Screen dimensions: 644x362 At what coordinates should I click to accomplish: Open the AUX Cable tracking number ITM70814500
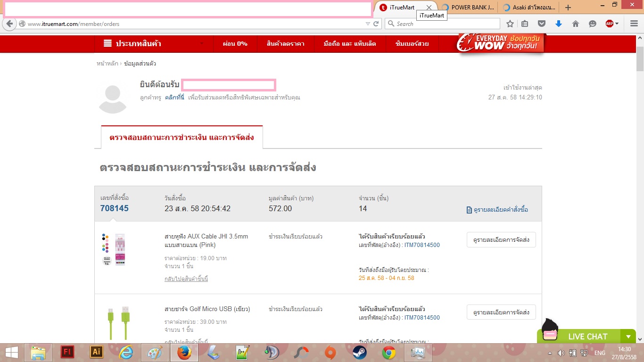[422, 245]
